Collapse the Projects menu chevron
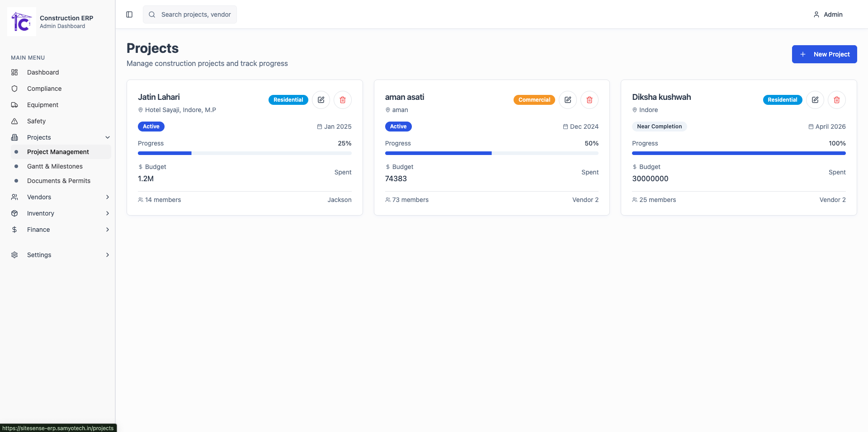Image resolution: width=868 pixels, height=432 pixels. coord(108,137)
